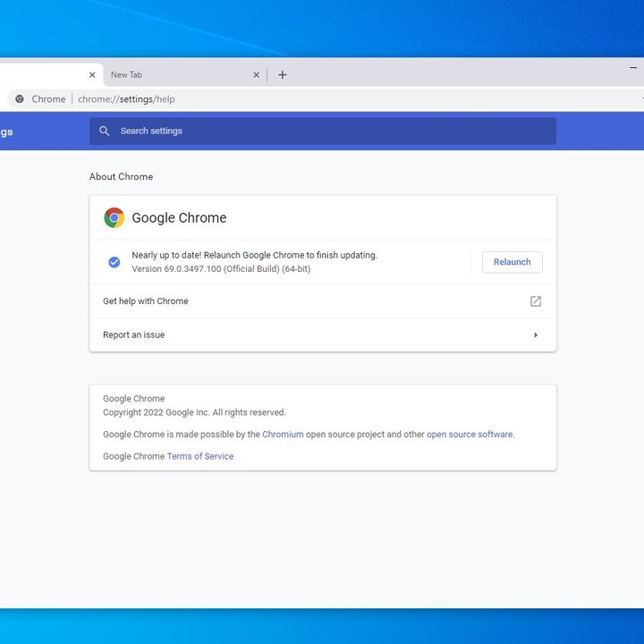Click the Chrome site info icon in address bar
The width and height of the screenshot is (644, 644).
coord(20,99)
